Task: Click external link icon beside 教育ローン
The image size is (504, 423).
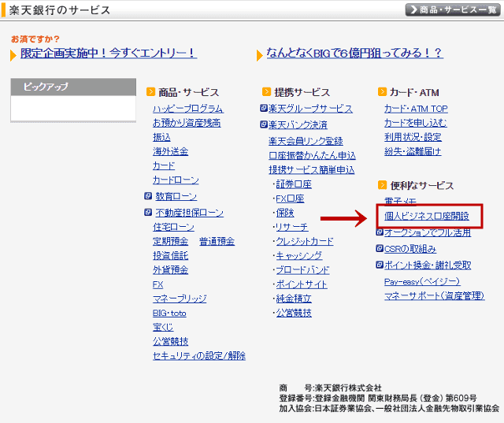Action: 148,196
